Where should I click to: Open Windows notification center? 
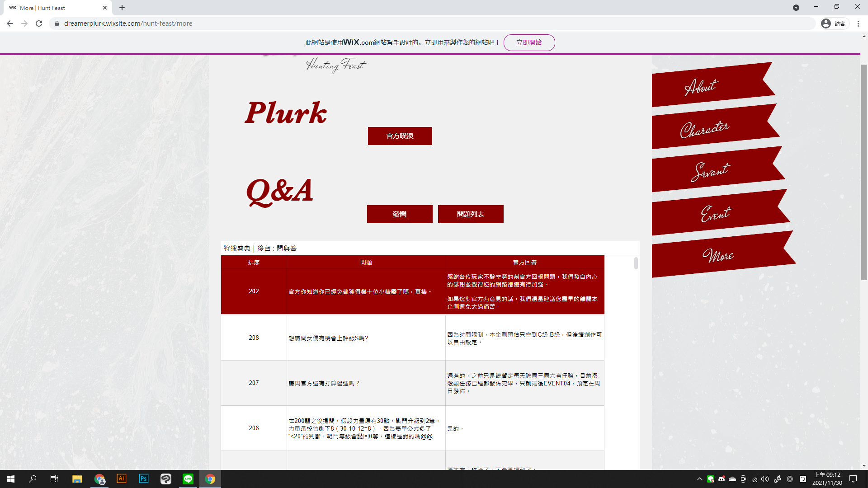(x=853, y=479)
